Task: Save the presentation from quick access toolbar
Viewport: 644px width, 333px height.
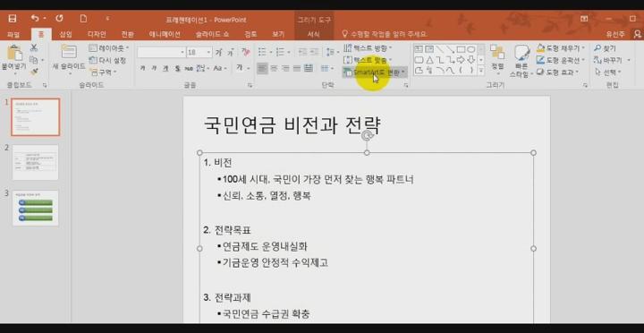Action: point(13,19)
